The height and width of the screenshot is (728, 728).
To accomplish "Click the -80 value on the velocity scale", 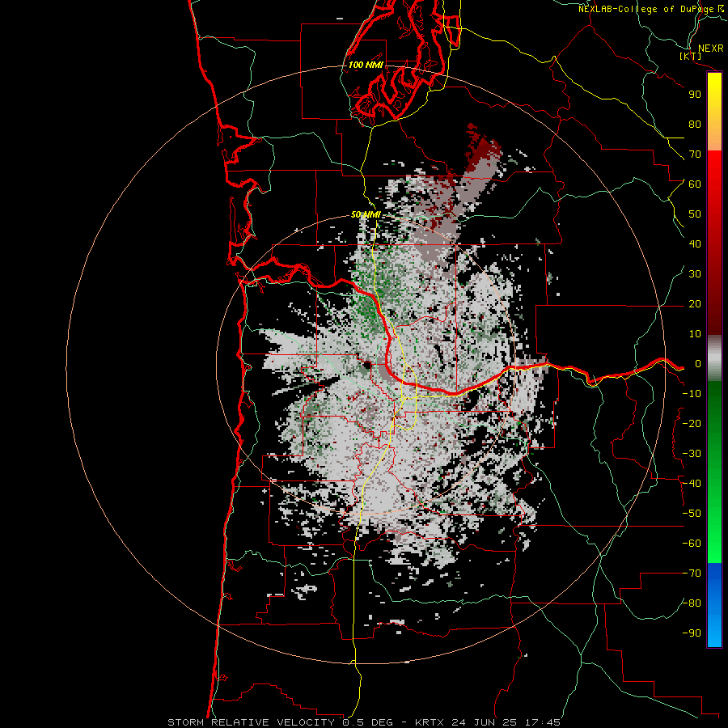I will tap(692, 603).
